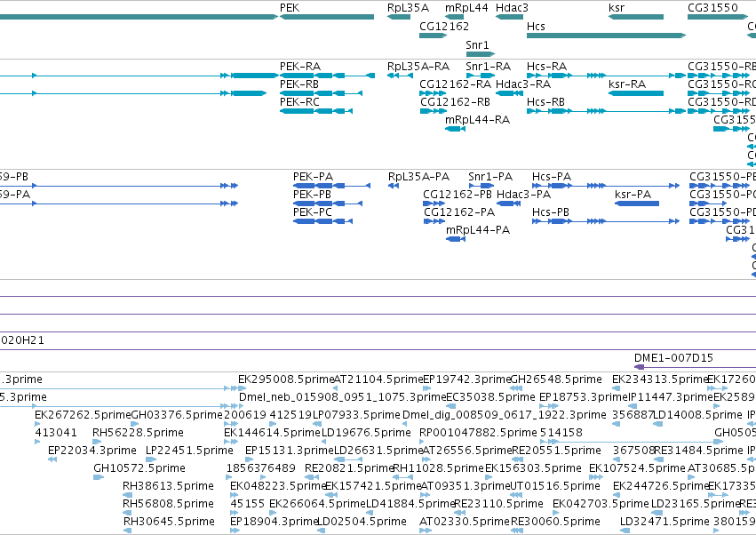The width and height of the screenshot is (756, 535).
Task: Click the RE30060.5prime EST label
Action: (555, 522)
